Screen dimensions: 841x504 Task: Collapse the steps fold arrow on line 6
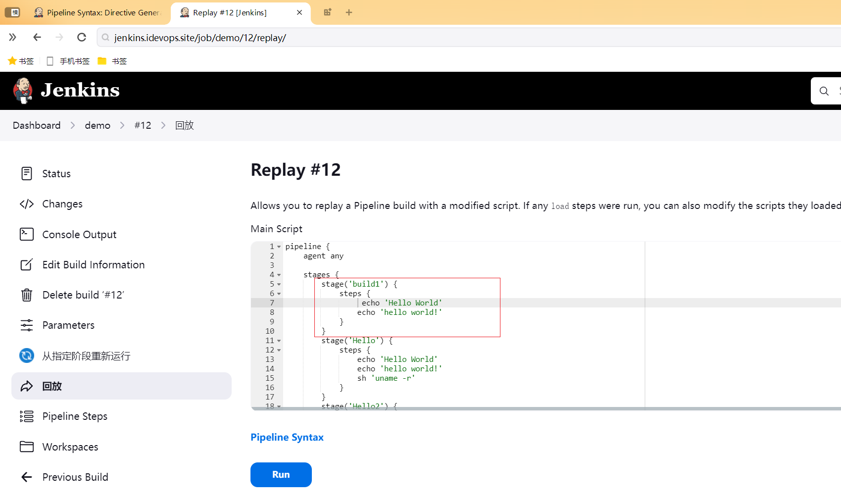tap(279, 294)
